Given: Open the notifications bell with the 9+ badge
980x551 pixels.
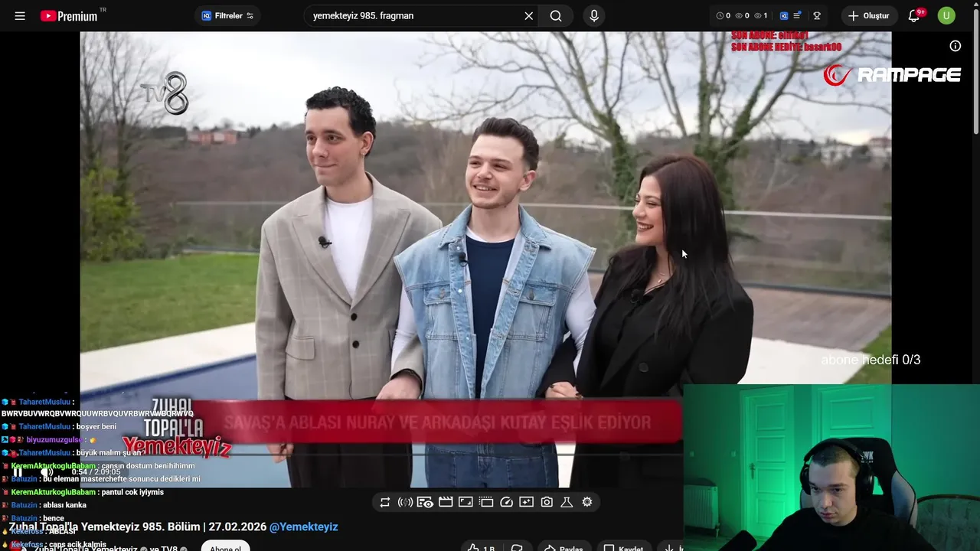Looking at the screenshot, I should point(914,16).
